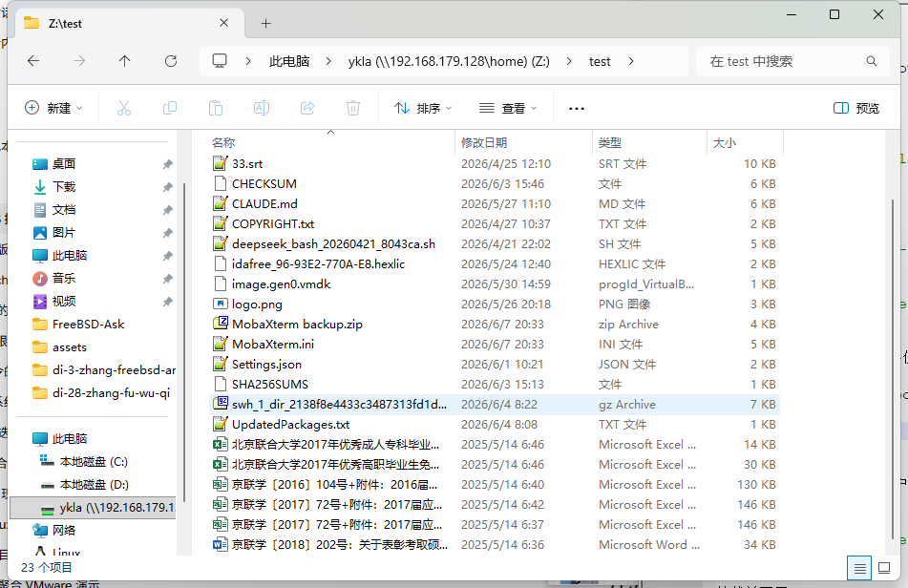The image size is (908, 588).
Task: Open 视频 in the quick access
Action: tap(64, 301)
